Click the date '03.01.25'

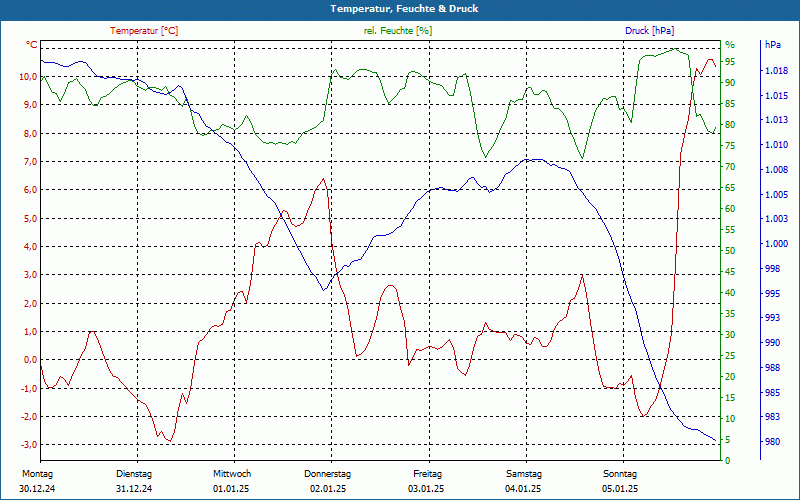(426, 489)
